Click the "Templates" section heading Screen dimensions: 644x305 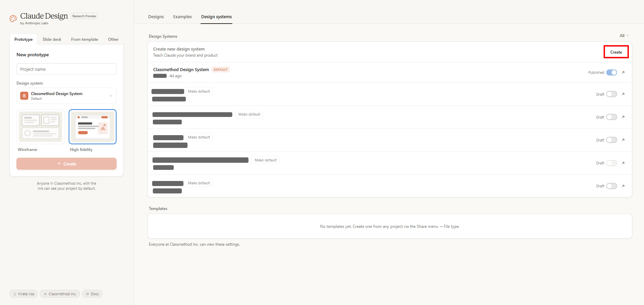(x=158, y=209)
